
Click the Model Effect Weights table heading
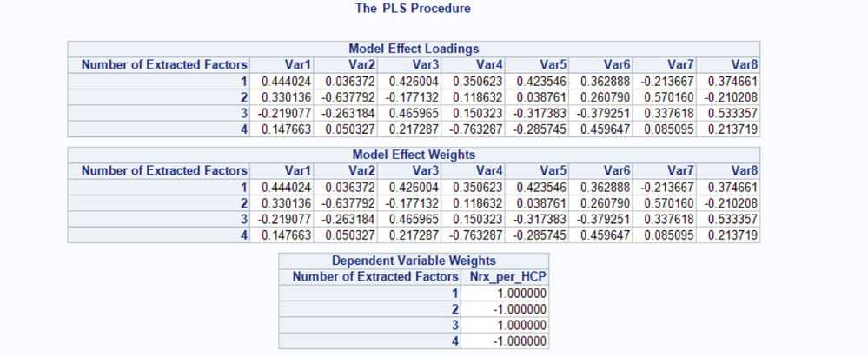(414, 155)
